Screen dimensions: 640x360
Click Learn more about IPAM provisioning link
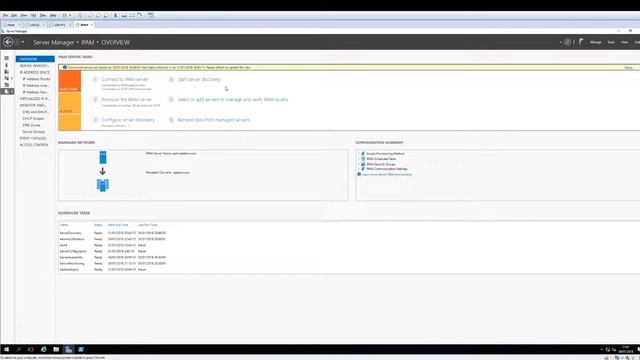pos(387,174)
